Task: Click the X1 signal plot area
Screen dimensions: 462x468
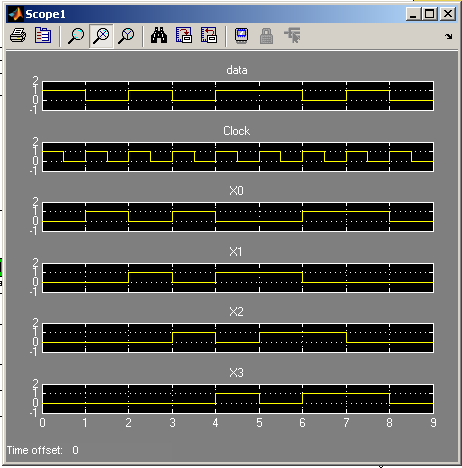Action: pyautogui.click(x=238, y=278)
